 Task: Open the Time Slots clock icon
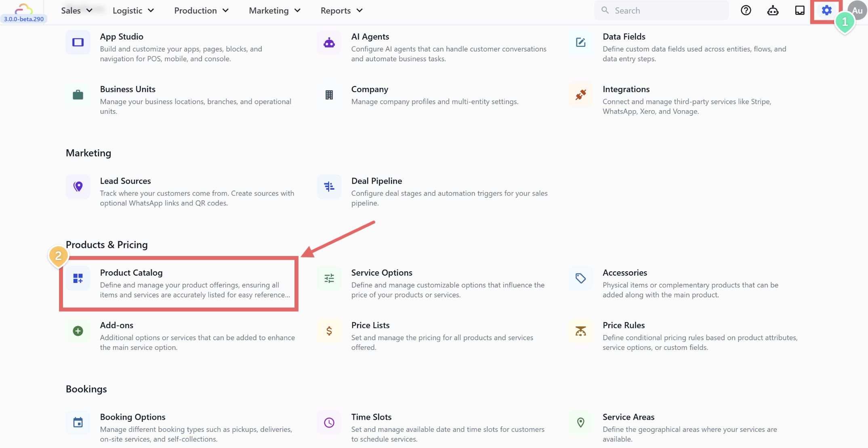[x=329, y=423]
